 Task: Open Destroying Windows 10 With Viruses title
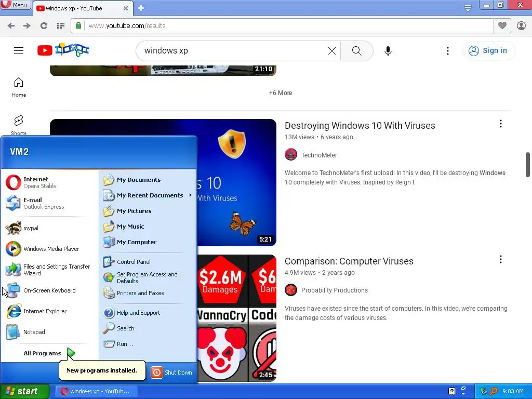360,126
